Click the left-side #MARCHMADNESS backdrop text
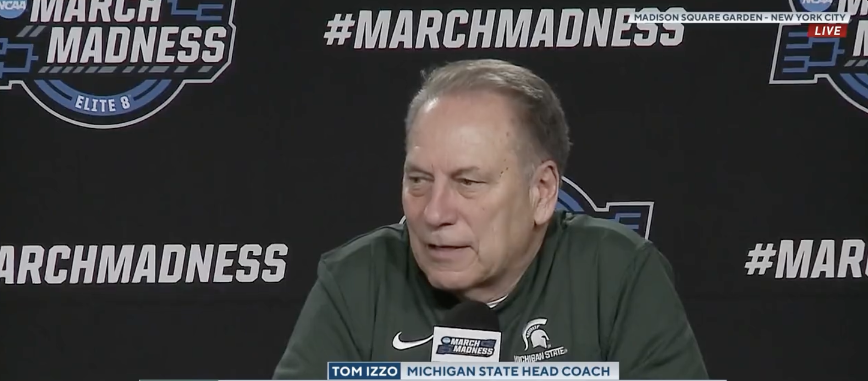 point(144,263)
